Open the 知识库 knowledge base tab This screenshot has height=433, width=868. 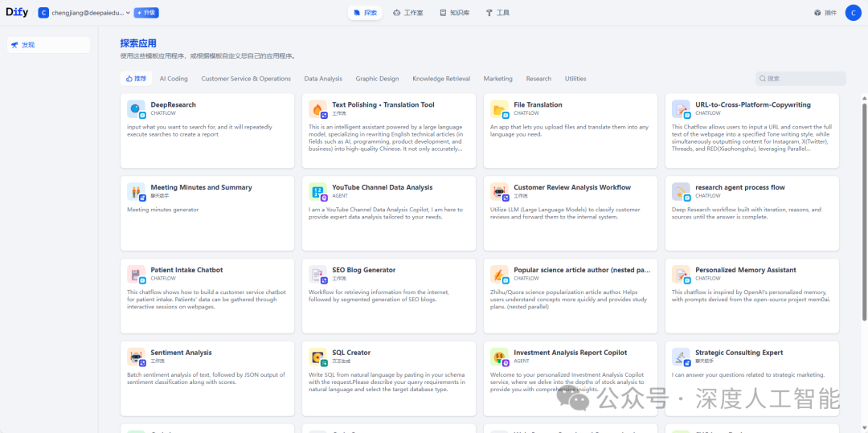click(454, 13)
